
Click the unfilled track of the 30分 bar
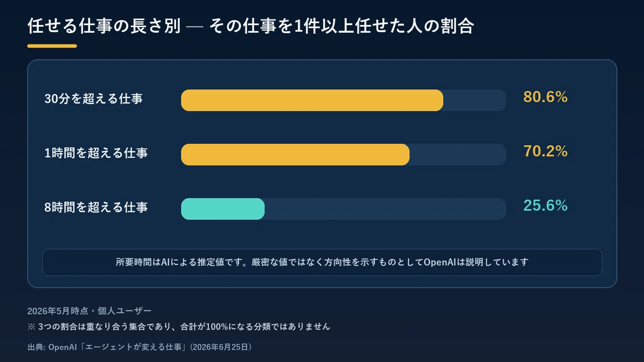pos(475,100)
